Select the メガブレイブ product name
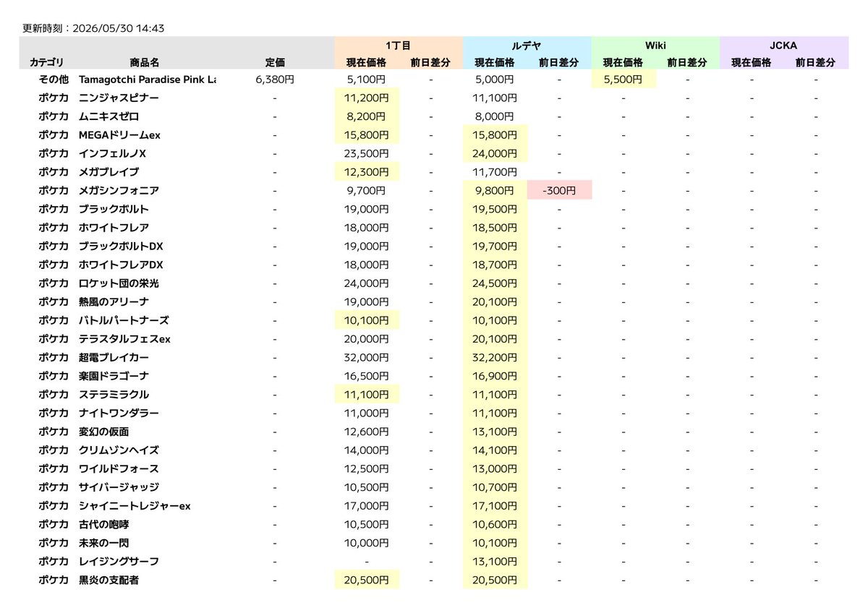868x613 pixels. 109,172
